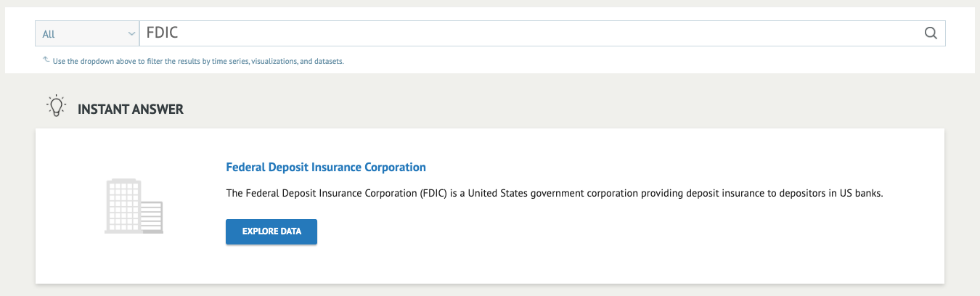The width and height of the screenshot is (980, 296).
Task: Expand the dropdown using its chevron arrow
Action: coord(131,33)
